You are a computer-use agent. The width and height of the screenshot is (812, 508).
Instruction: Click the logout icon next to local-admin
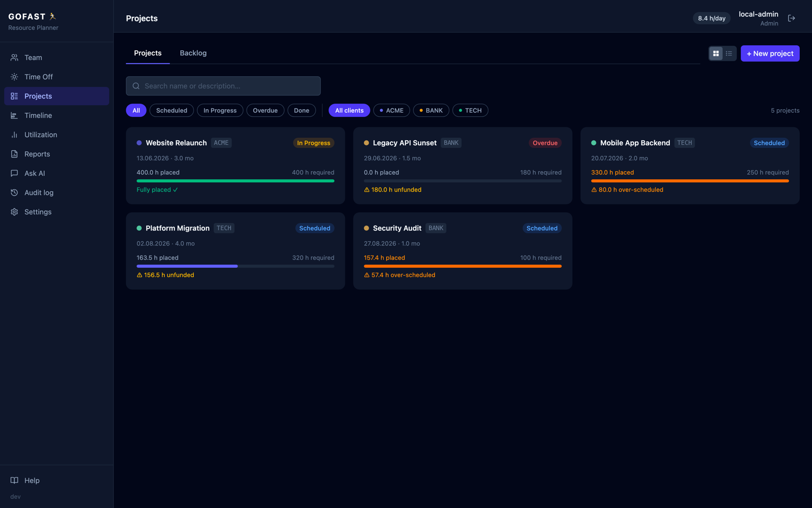coord(791,18)
